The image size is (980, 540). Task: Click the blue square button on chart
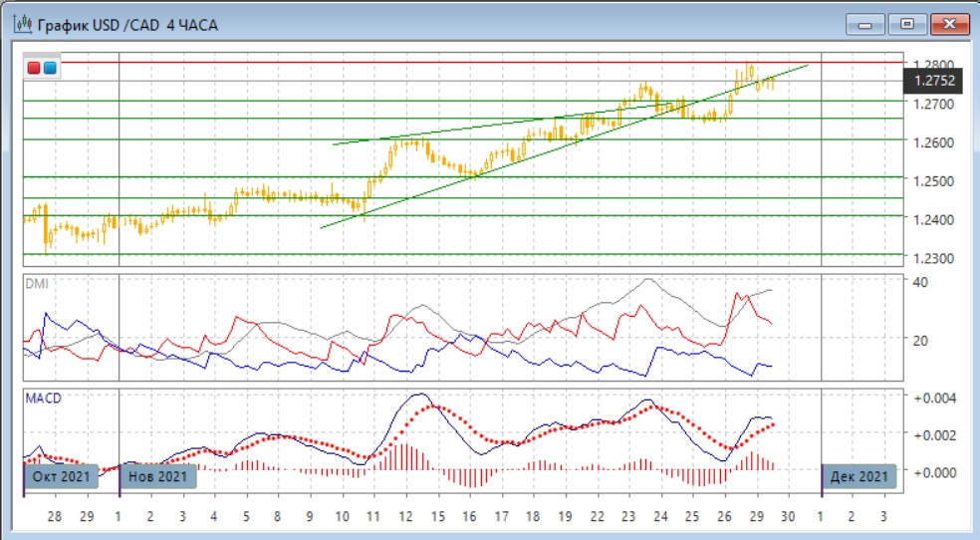point(49,68)
